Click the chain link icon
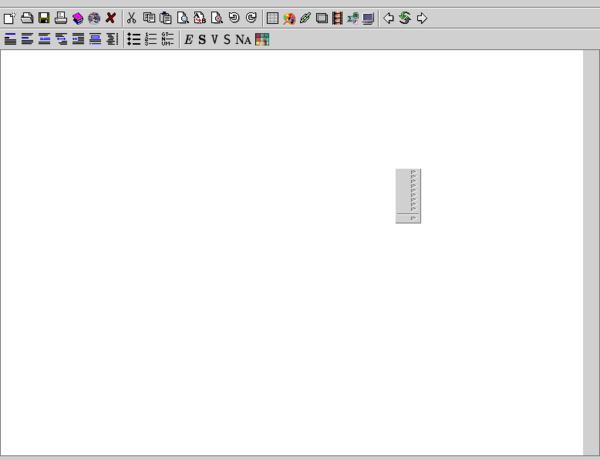 (x=305, y=18)
